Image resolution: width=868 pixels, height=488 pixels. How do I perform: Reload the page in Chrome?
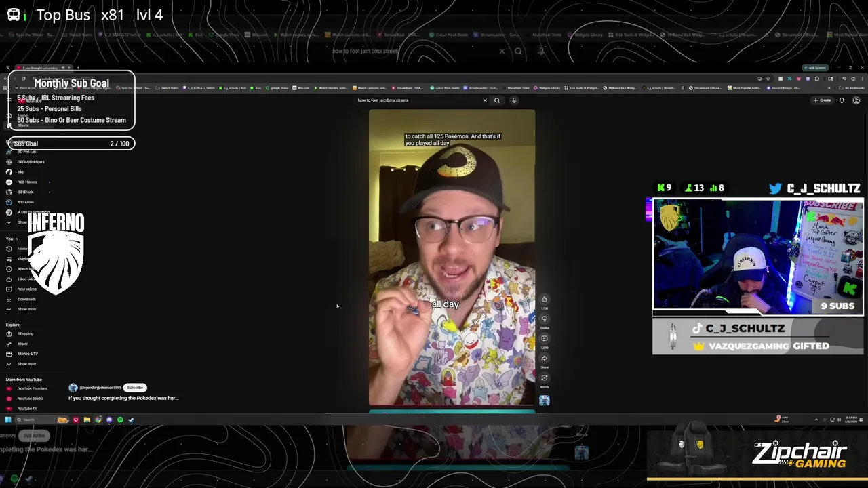[x=24, y=79]
